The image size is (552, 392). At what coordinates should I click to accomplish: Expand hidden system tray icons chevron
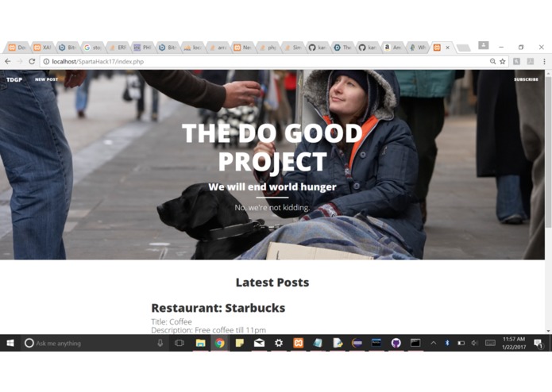[434, 343]
